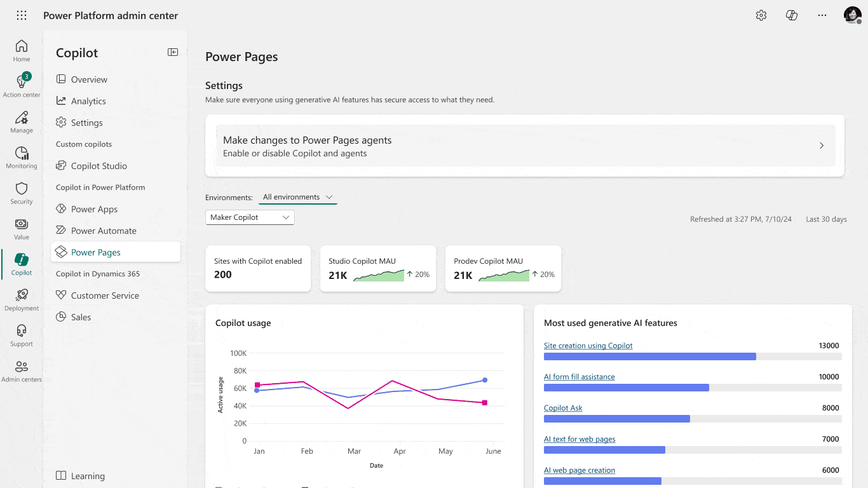Open the app launcher waffle icon
The width and height of the screenshot is (868, 488).
22,15
